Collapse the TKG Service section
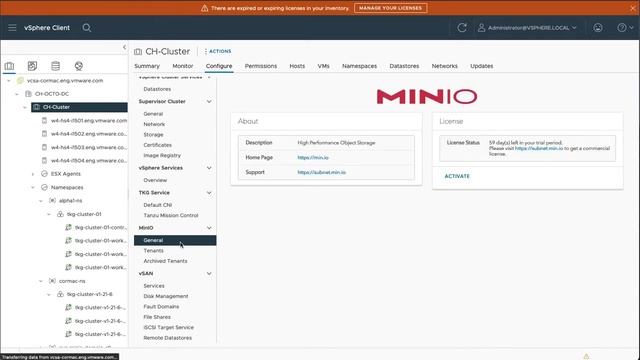 coord(209,193)
